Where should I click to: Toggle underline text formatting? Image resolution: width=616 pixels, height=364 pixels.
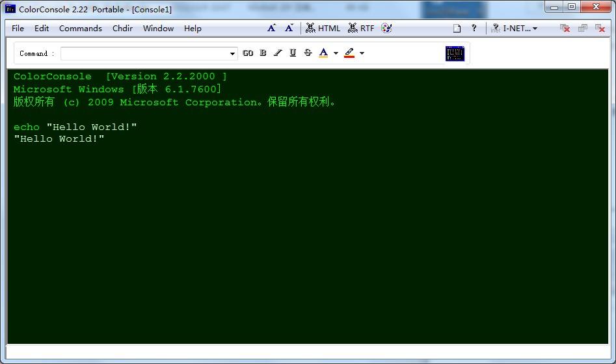293,53
